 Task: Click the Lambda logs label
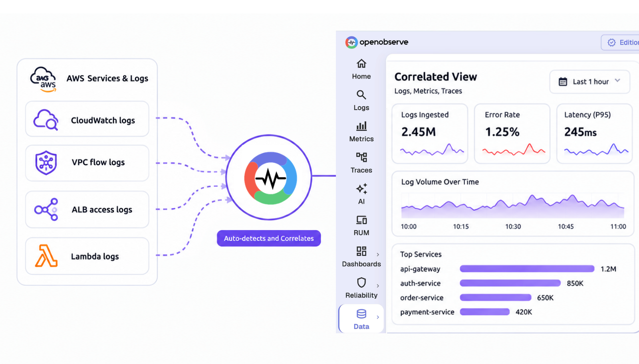[x=95, y=256]
